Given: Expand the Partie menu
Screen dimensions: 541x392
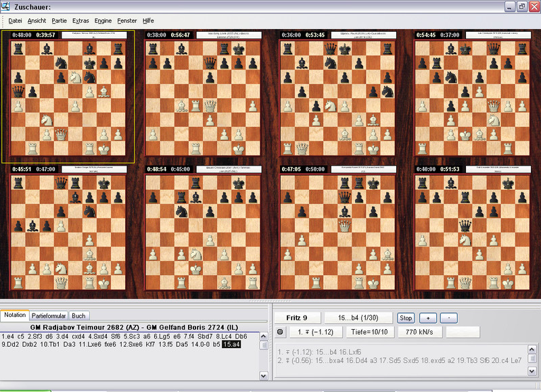Looking at the screenshot, I should (x=59, y=21).
